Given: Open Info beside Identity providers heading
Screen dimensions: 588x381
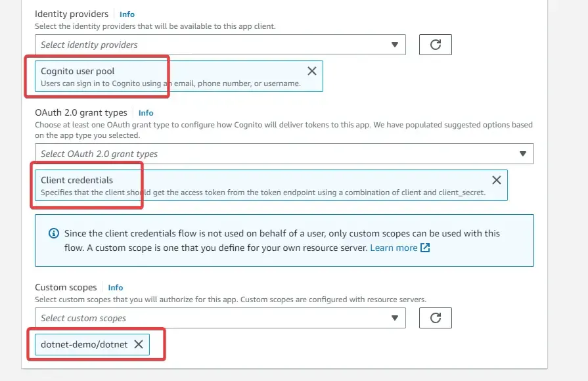Looking at the screenshot, I should [x=127, y=14].
